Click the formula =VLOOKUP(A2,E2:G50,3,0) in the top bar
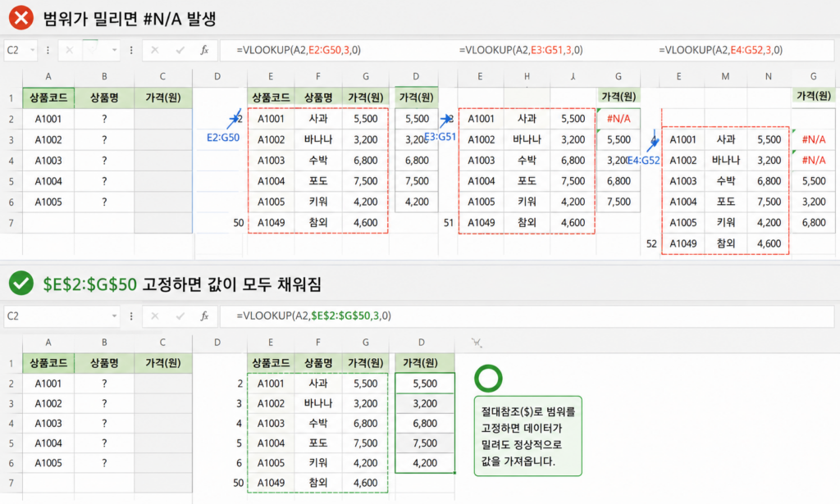 coord(299,50)
